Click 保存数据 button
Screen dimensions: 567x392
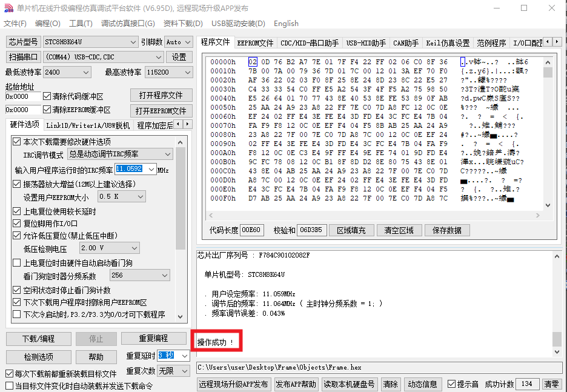coord(447,230)
